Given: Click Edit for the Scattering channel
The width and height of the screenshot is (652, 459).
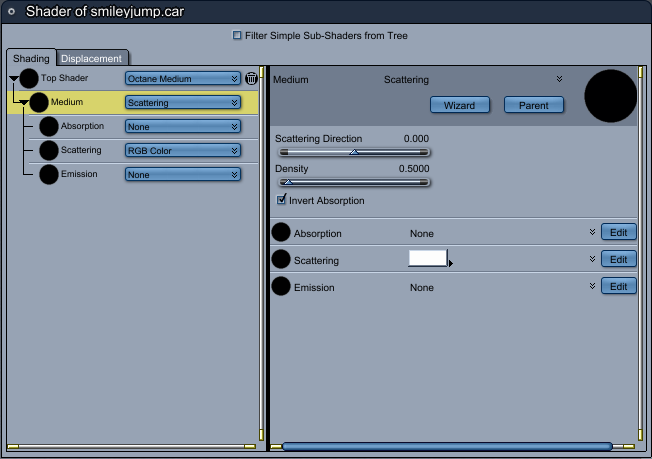Looking at the screenshot, I should (x=618, y=259).
